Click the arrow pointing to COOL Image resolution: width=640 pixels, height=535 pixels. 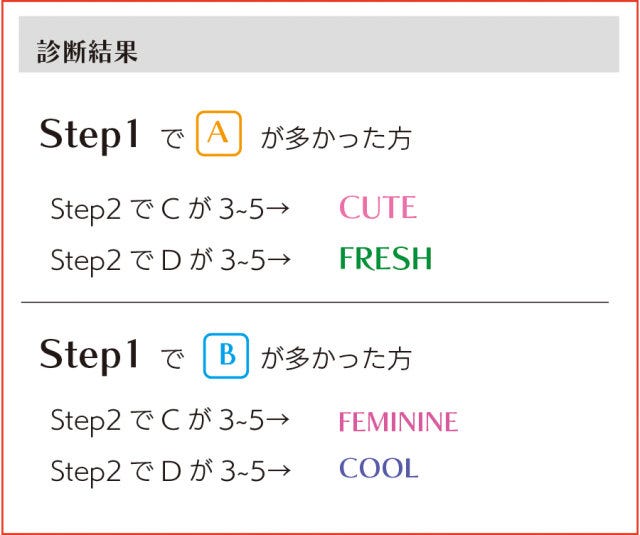tap(279, 470)
